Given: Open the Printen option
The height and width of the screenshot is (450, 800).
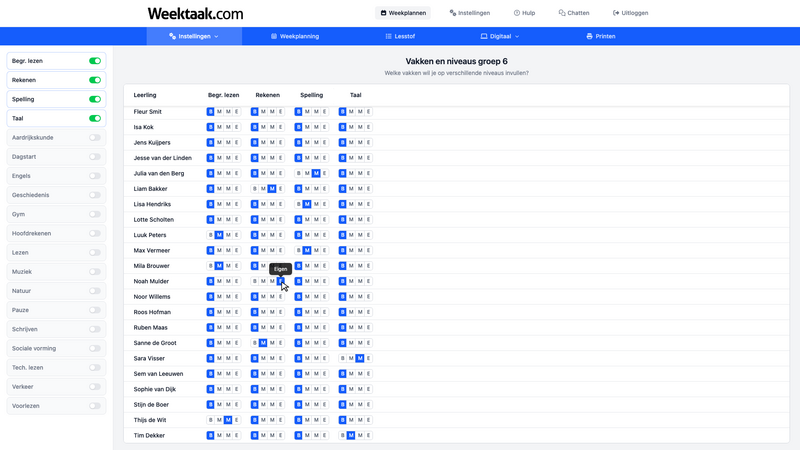Looking at the screenshot, I should 601,36.
